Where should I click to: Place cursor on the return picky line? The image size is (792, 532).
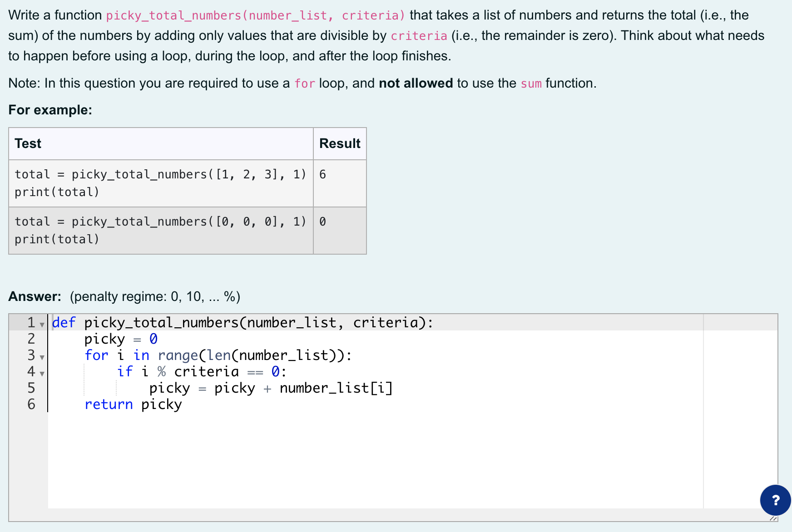coord(132,404)
